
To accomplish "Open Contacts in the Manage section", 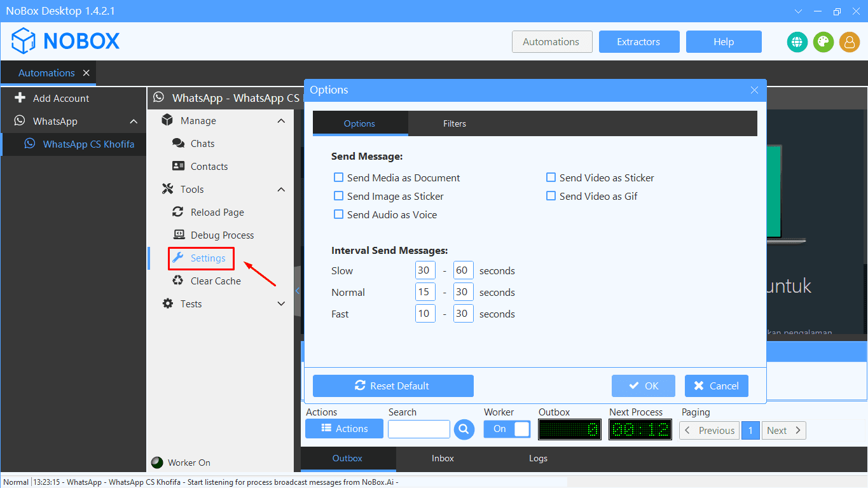I will tap(209, 167).
